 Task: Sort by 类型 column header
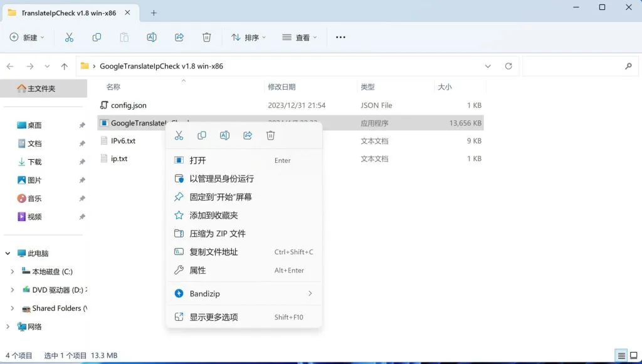pos(367,86)
